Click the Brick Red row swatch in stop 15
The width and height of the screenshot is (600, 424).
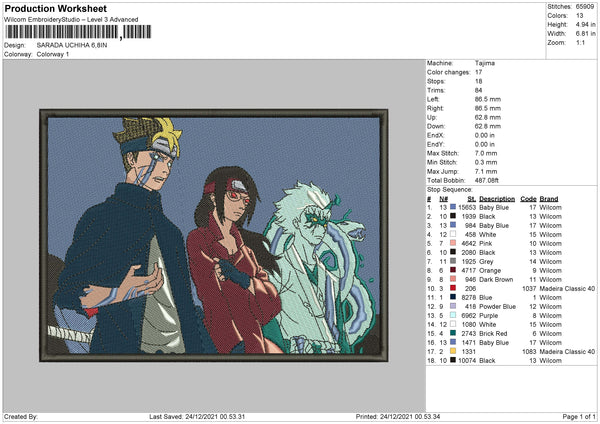453,333
